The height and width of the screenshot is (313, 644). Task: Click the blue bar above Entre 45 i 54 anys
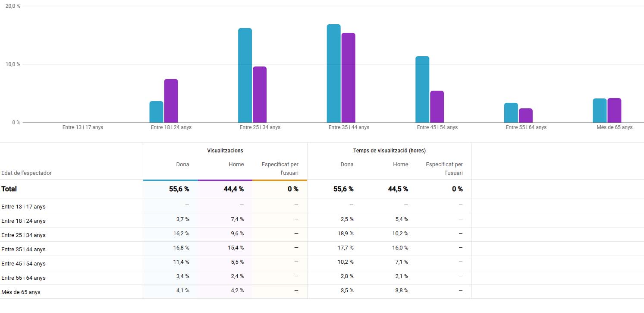[x=422, y=89]
